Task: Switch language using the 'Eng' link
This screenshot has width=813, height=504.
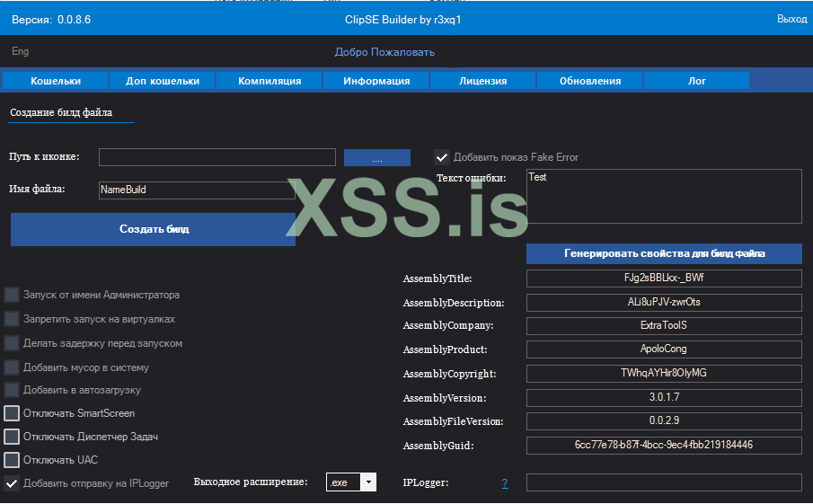Action: (20, 52)
